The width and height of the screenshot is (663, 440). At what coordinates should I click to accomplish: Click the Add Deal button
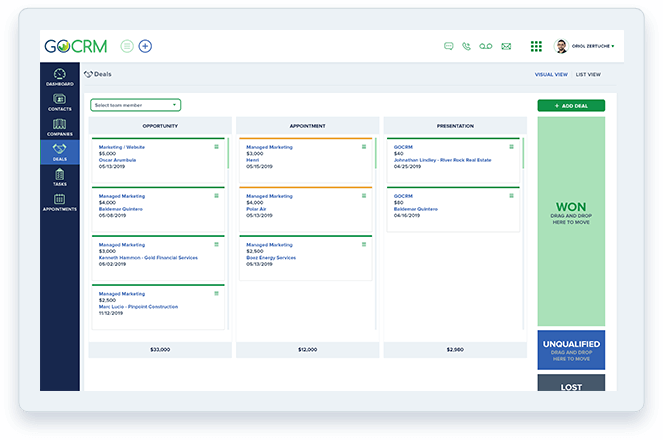click(571, 106)
